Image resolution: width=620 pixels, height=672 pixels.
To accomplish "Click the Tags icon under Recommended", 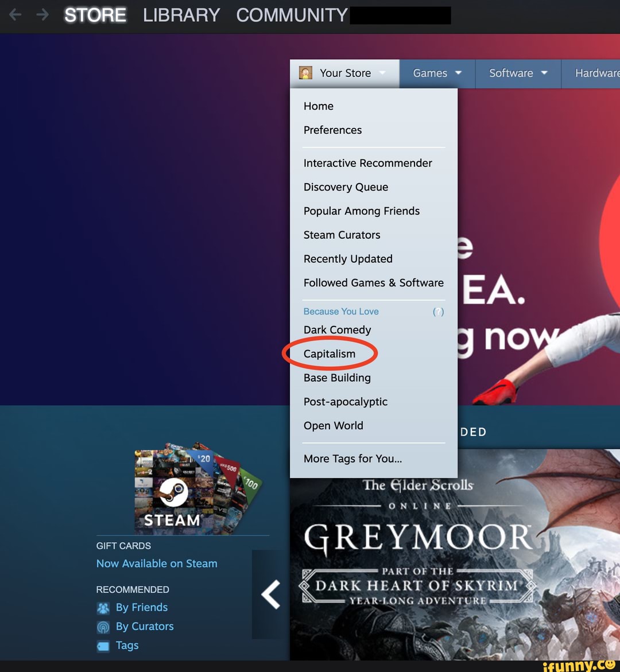I will click(x=102, y=645).
